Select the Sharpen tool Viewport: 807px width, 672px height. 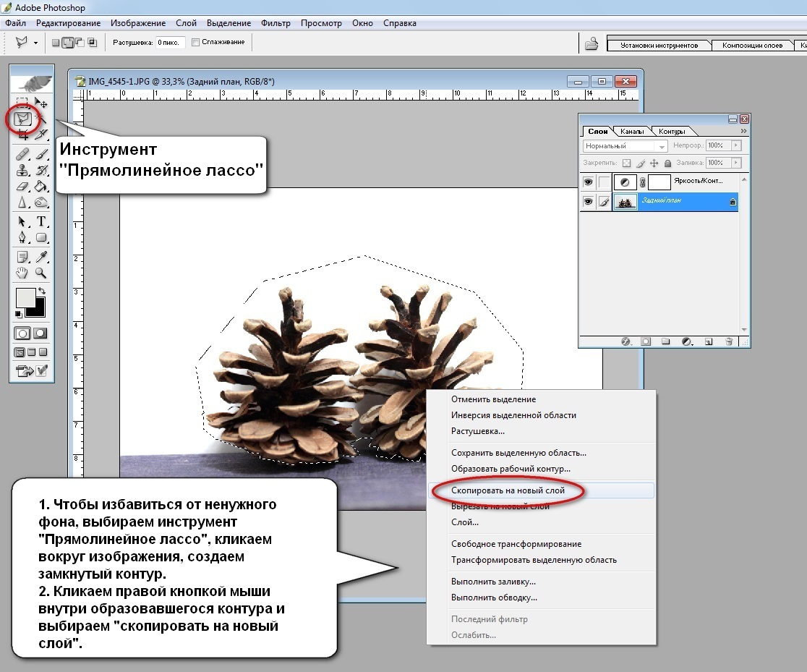pos(22,203)
